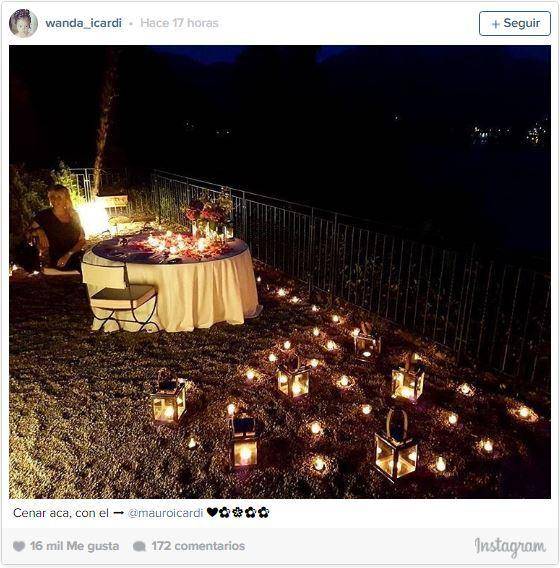The height and width of the screenshot is (568, 560).
Task: Click the first flower emoji in caption
Action: [x=225, y=512]
